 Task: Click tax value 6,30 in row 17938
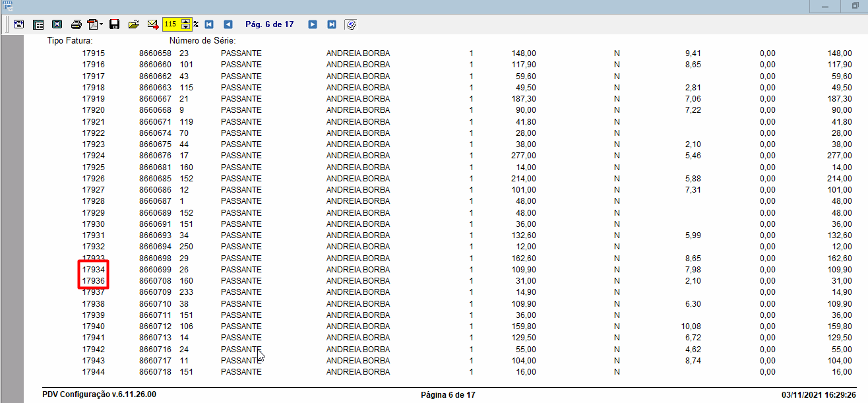693,304
